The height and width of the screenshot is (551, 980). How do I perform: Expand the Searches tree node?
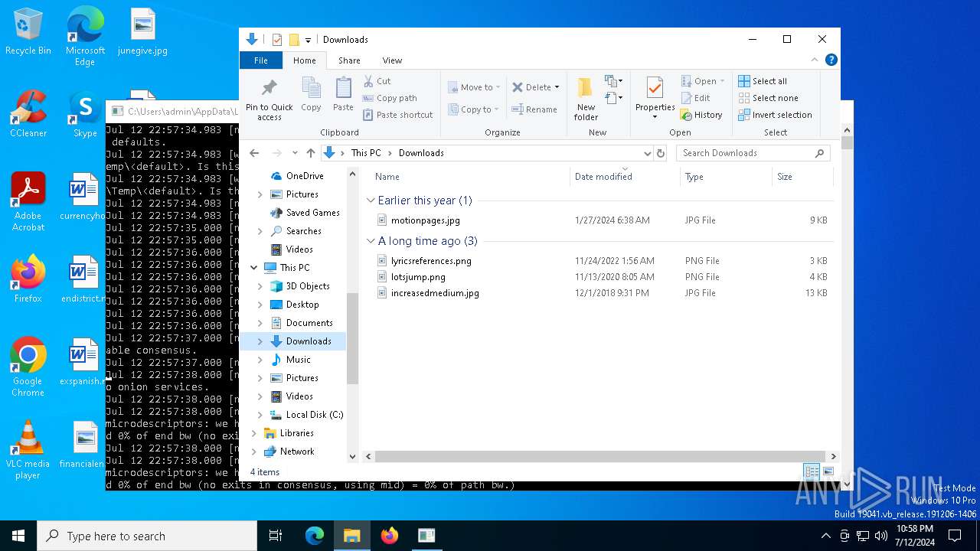click(x=260, y=231)
